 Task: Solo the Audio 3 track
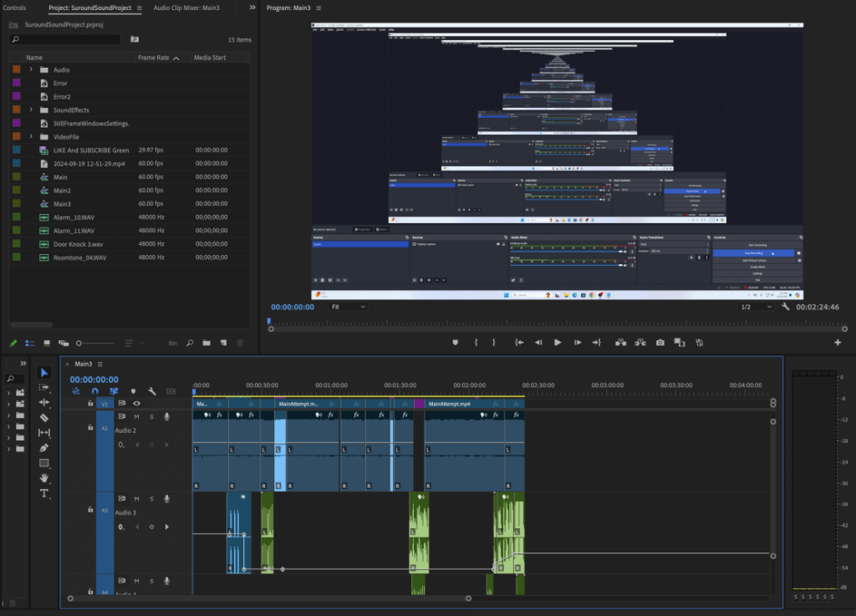tap(151, 498)
